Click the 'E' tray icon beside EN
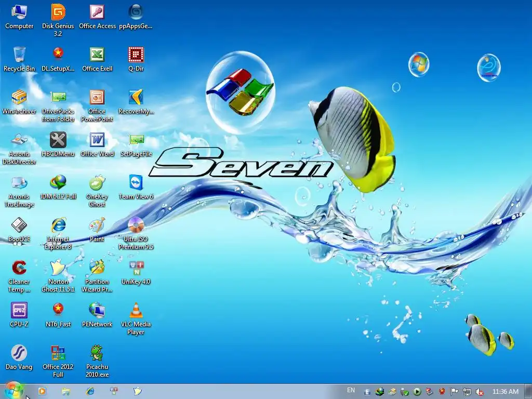This screenshot has width=532, height=399. 367,392
